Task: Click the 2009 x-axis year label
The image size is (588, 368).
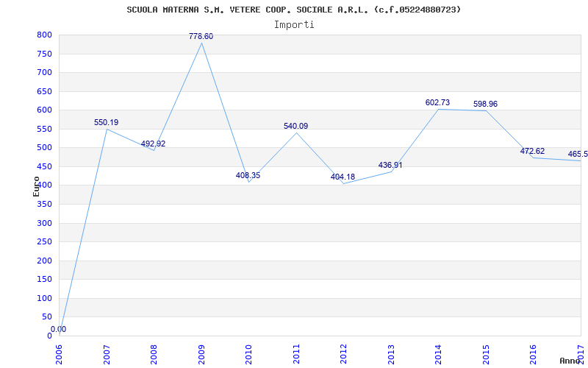Action: coord(201,355)
